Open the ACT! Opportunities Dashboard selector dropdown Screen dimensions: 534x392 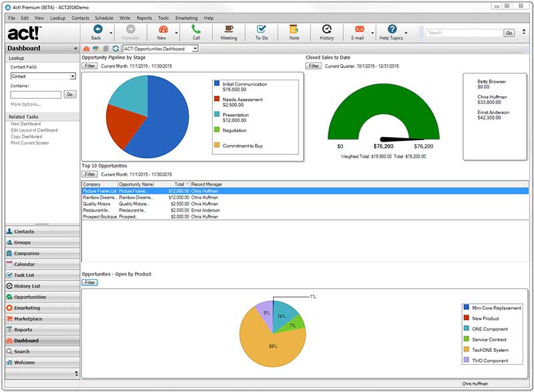coord(195,49)
